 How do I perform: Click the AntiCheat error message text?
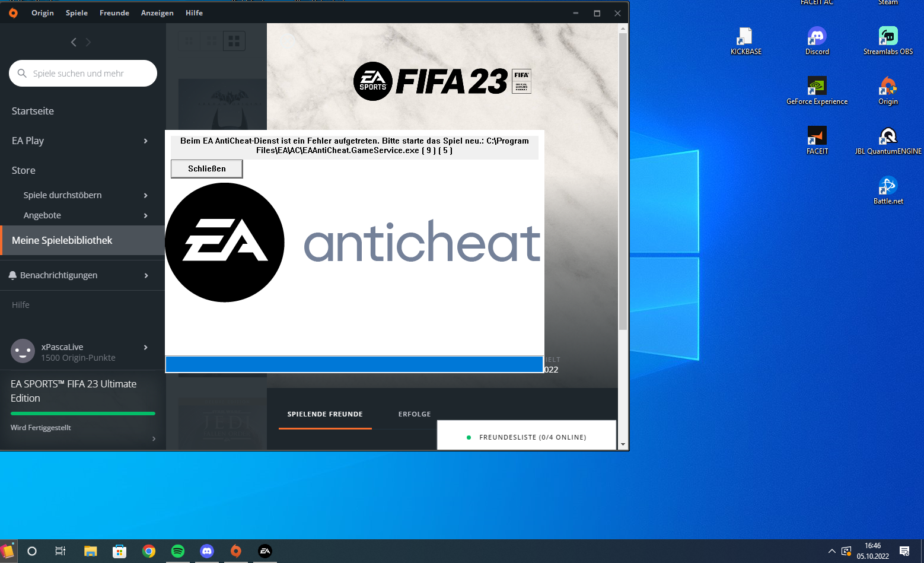tap(355, 145)
